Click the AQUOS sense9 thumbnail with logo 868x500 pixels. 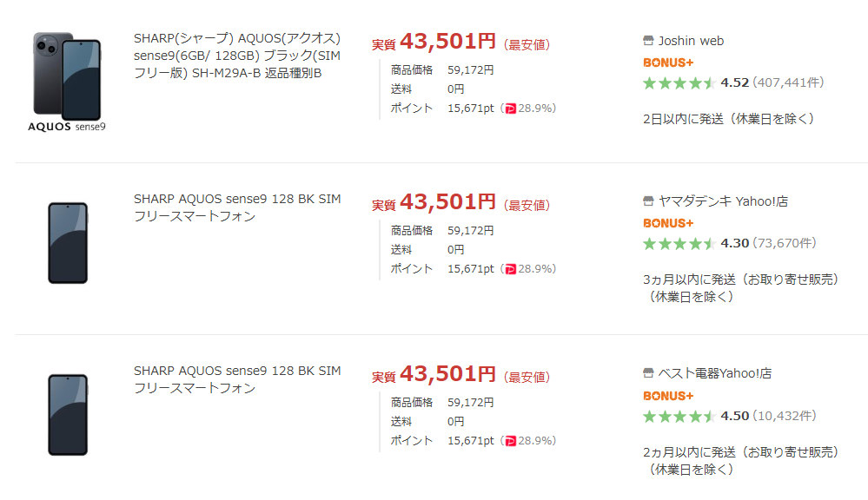67,82
